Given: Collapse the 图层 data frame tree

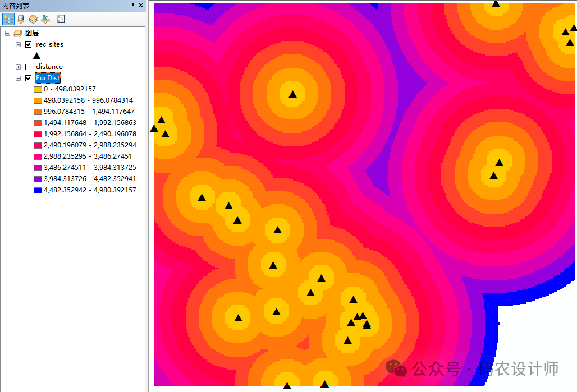Looking at the screenshot, I should (x=7, y=33).
